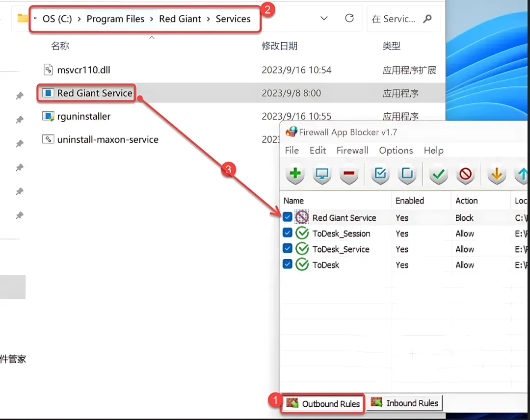Click the Explorer refresh icon
This screenshot has width=530, height=420.
(x=349, y=18)
